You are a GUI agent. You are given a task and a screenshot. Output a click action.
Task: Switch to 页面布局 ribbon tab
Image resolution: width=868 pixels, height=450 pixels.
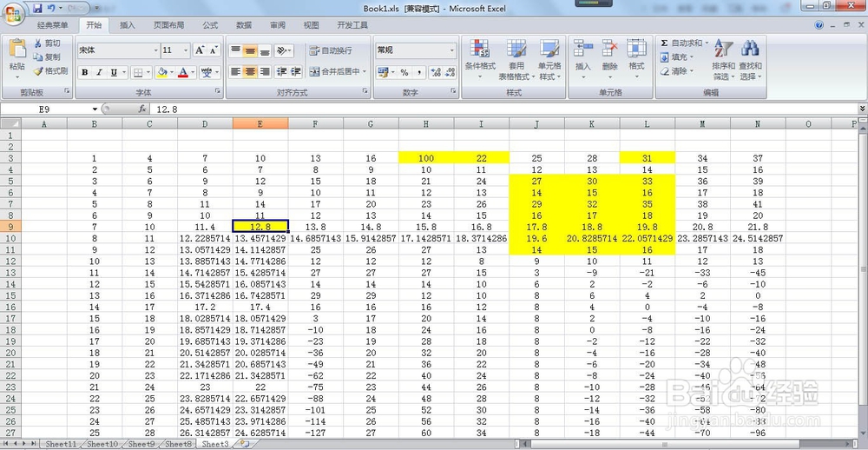coord(169,25)
